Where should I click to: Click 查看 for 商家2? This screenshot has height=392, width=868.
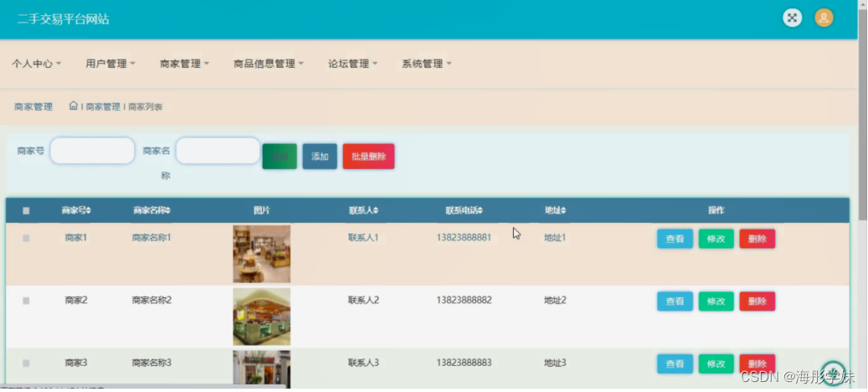(x=675, y=302)
